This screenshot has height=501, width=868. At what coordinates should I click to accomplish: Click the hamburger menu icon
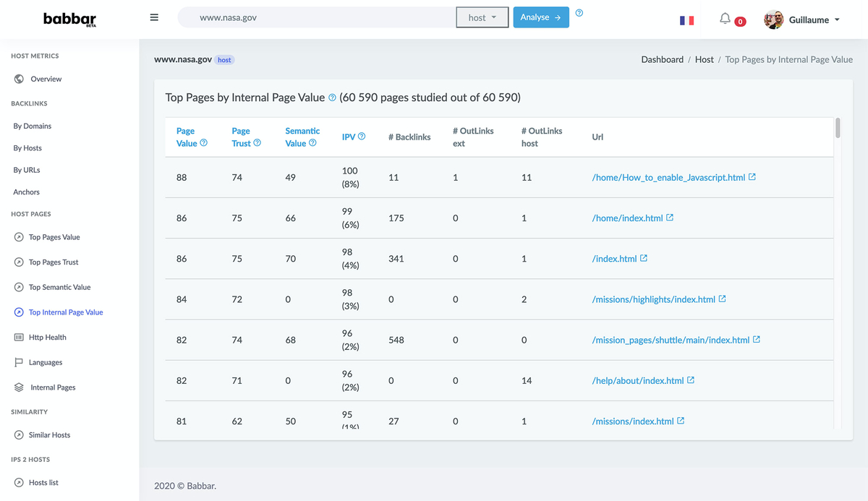154,18
